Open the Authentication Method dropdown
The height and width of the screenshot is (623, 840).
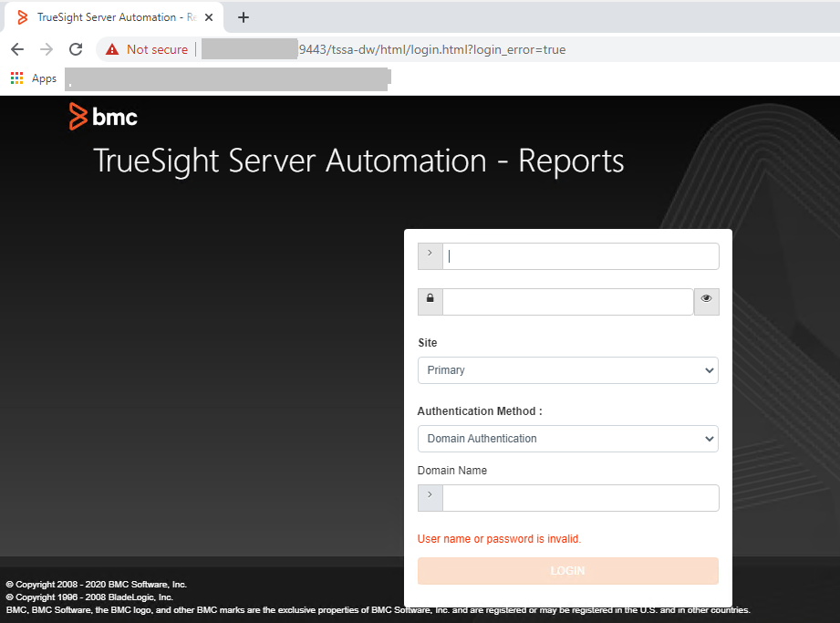click(567, 439)
